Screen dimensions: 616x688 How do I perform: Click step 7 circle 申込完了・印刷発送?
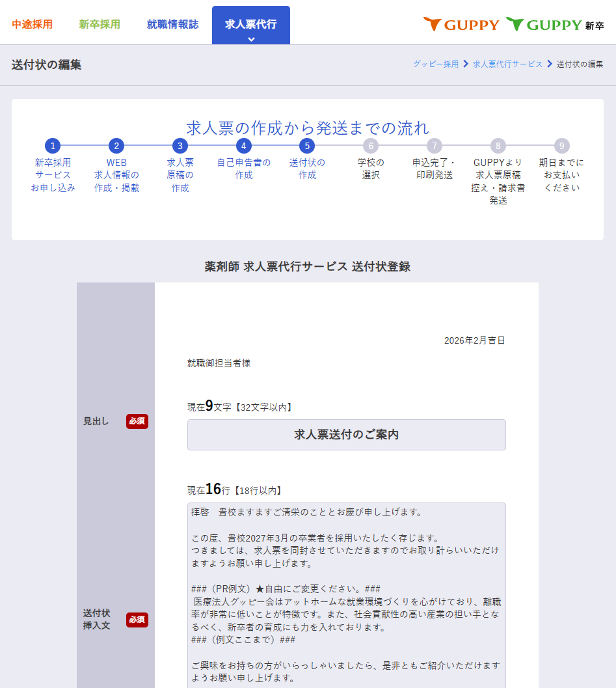coord(434,146)
